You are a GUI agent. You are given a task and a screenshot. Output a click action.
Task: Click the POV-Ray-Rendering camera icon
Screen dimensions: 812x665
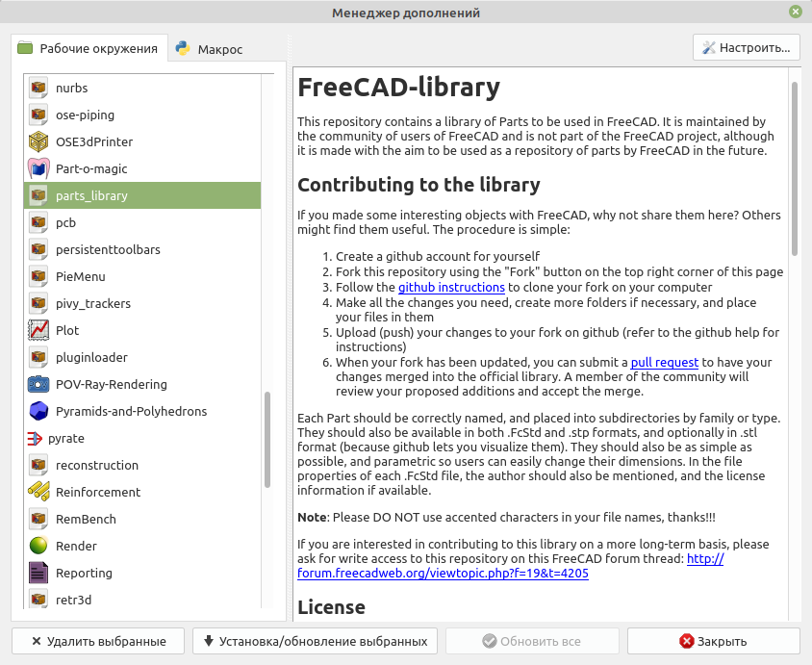pos(38,384)
